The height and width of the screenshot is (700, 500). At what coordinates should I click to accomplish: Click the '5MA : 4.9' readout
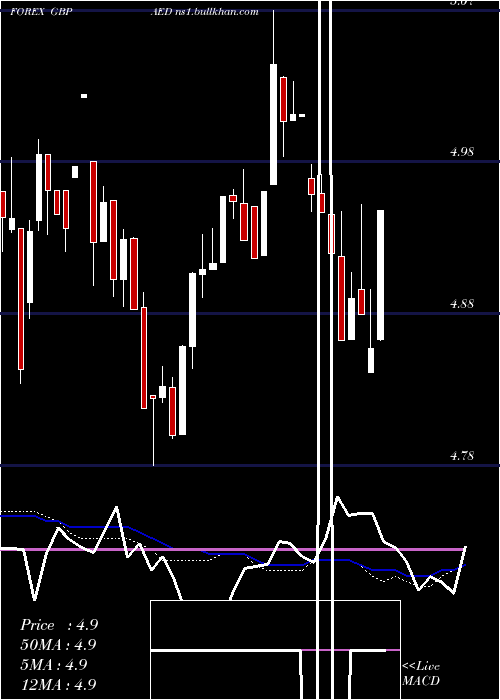(x=54, y=664)
